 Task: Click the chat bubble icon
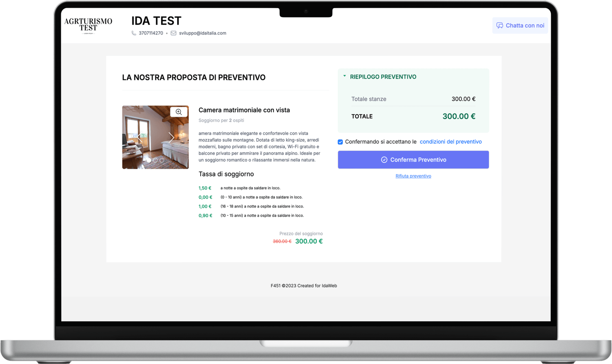click(499, 26)
